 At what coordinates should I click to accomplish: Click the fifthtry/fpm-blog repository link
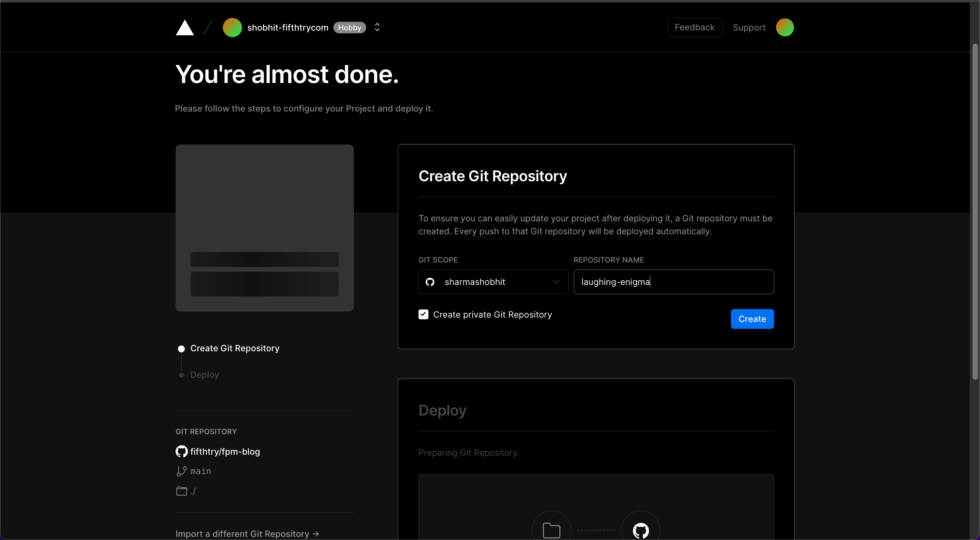[x=225, y=451]
